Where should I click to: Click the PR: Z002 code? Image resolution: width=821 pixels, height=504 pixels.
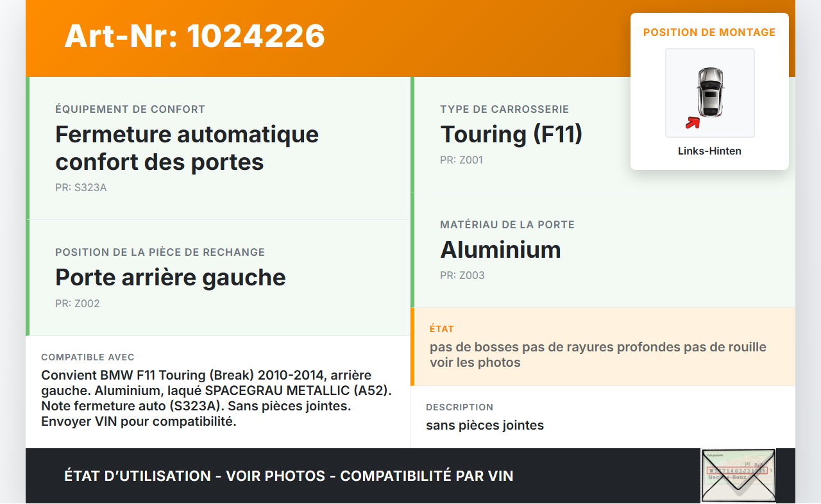pos(78,303)
